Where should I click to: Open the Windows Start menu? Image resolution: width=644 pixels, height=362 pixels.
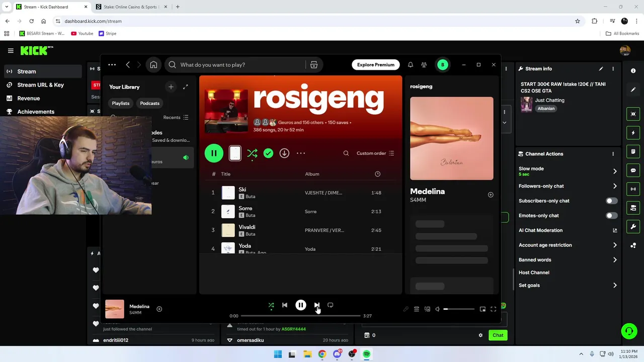click(278, 354)
